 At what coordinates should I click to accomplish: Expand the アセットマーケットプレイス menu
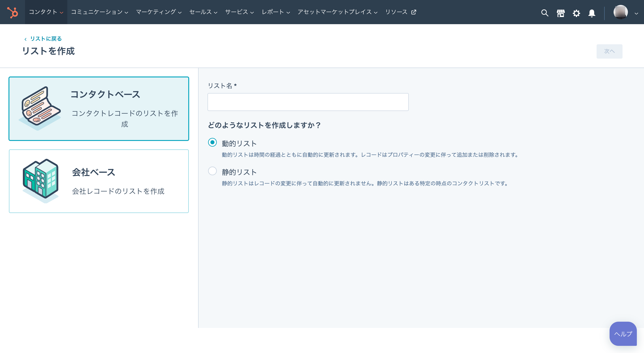[337, 12]
